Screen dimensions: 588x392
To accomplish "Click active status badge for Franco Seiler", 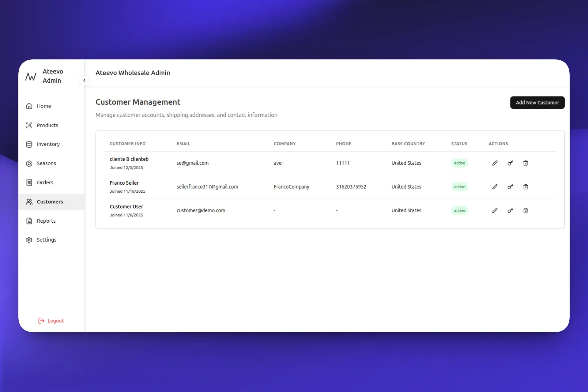I will 459,187.
